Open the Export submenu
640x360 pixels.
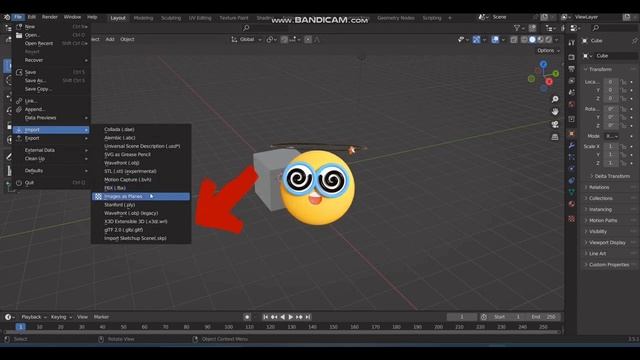[51, 138]
